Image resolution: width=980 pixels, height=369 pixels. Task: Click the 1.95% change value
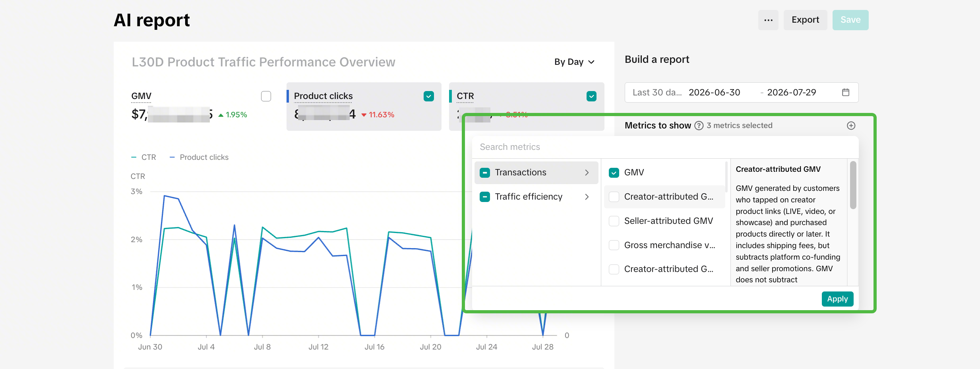point(236,115)
